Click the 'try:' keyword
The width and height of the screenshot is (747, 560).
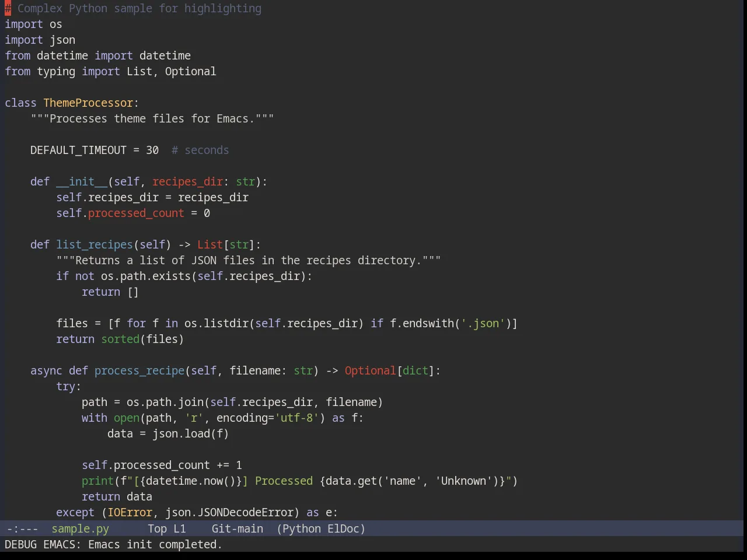69,386
